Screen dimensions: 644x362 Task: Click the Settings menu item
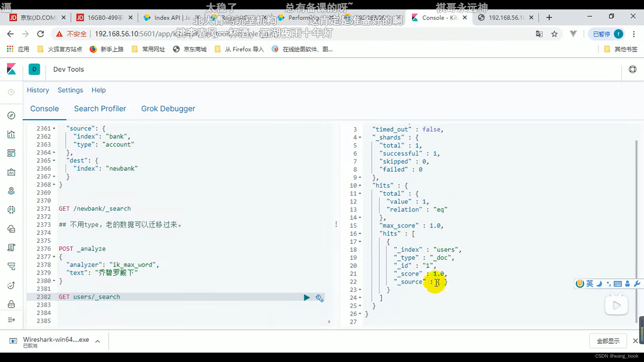[x=70, y=90]
